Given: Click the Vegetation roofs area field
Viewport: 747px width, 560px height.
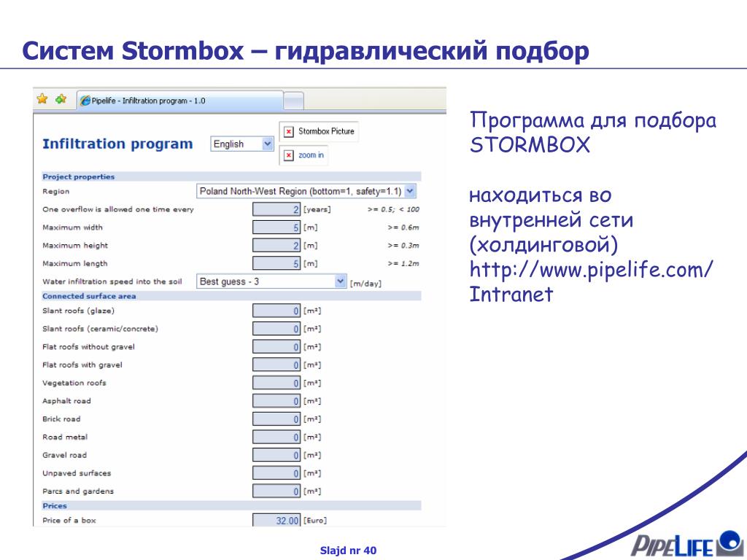Looking at the screenshot, I should point(276,384).
